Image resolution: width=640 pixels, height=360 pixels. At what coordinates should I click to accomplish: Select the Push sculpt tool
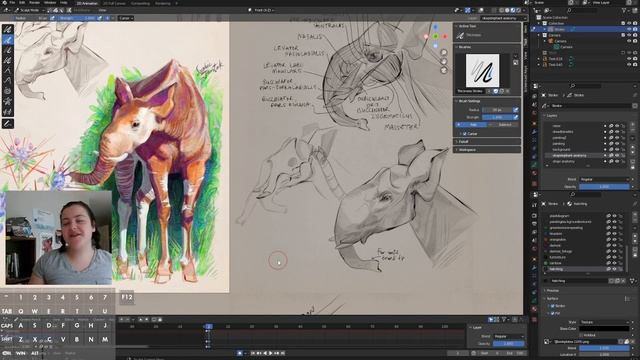coord(8,80)
